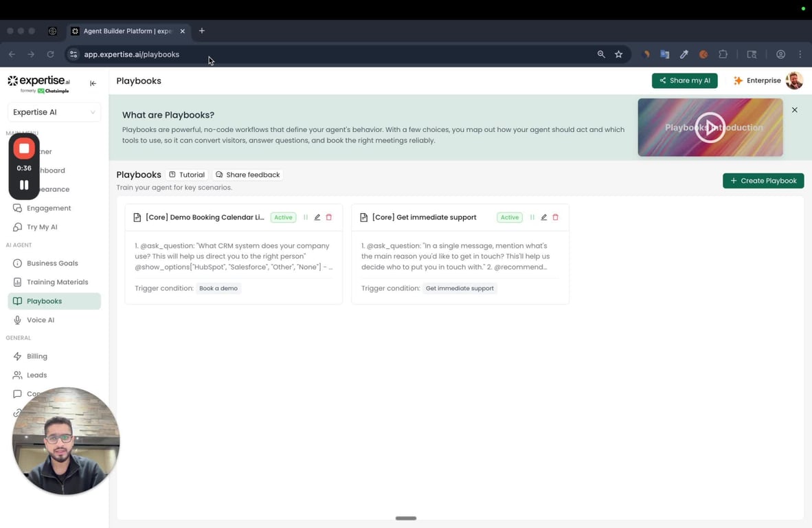This screenshot has height=528, width=812.
Task: Play the Playbooks Introduction video
Action: coord(710,127)
